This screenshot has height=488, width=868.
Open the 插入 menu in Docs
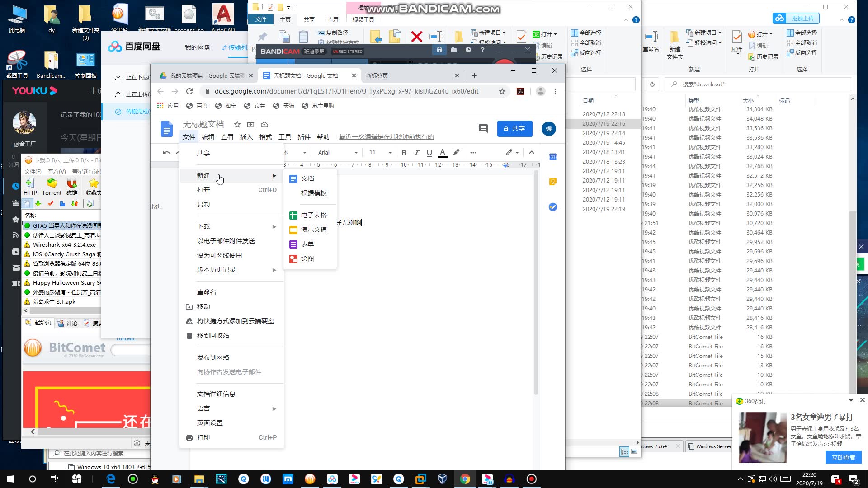(x=246, y=137)
